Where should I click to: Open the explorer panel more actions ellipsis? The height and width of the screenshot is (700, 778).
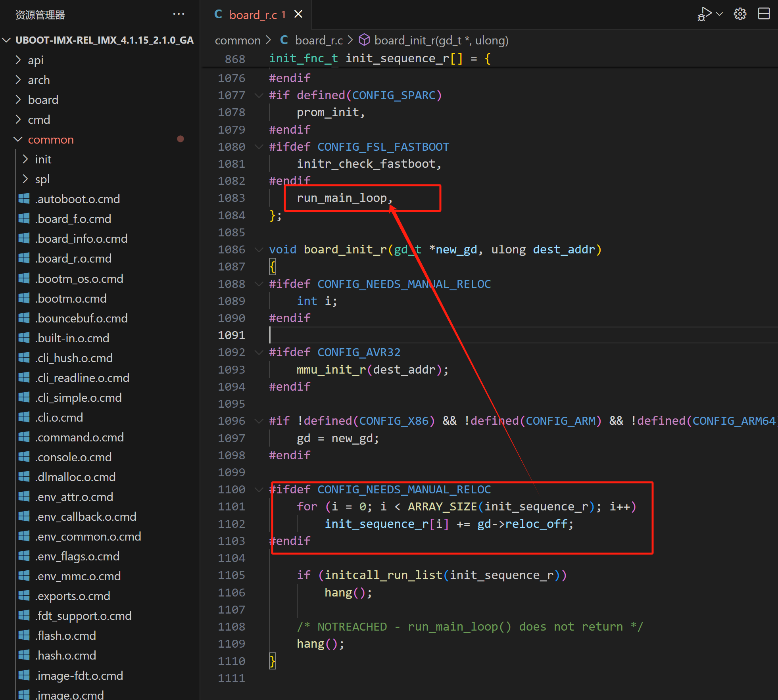coord(179,14)
